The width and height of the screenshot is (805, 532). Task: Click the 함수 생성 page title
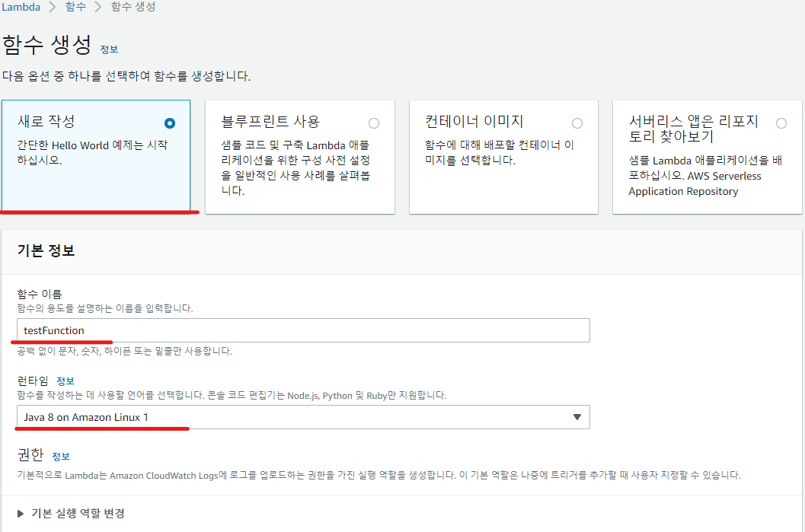[47, 45]
